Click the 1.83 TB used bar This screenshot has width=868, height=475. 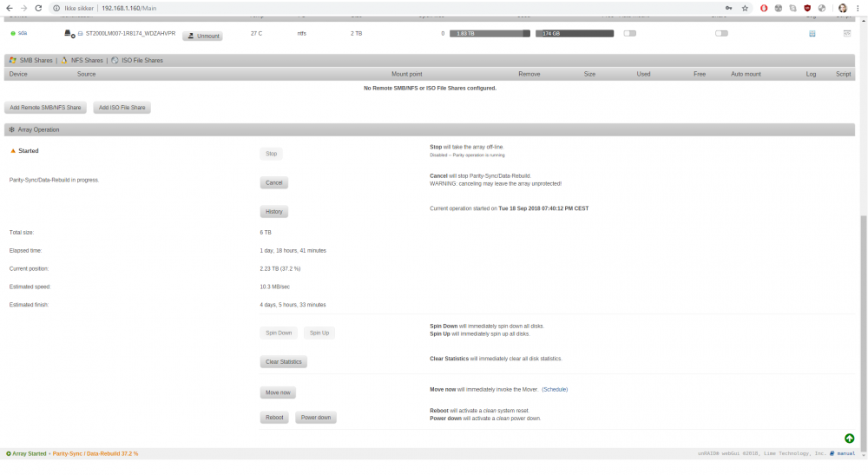pos(490,34)
